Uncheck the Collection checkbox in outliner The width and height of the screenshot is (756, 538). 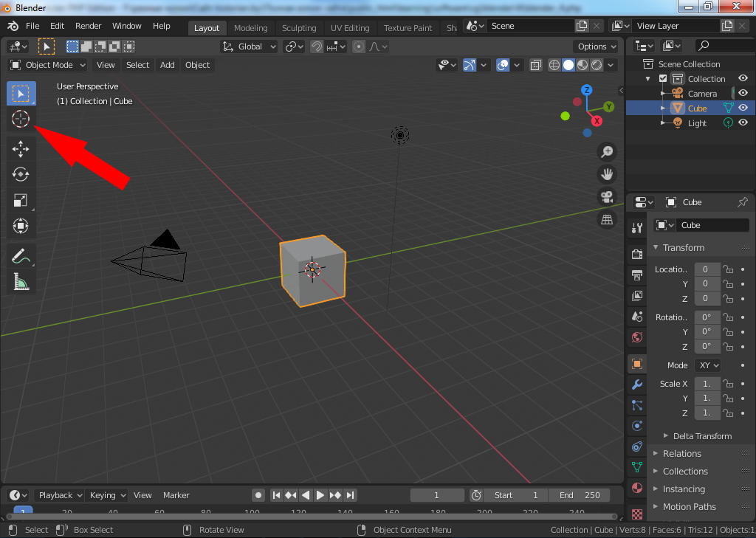[x=663, y=79]
